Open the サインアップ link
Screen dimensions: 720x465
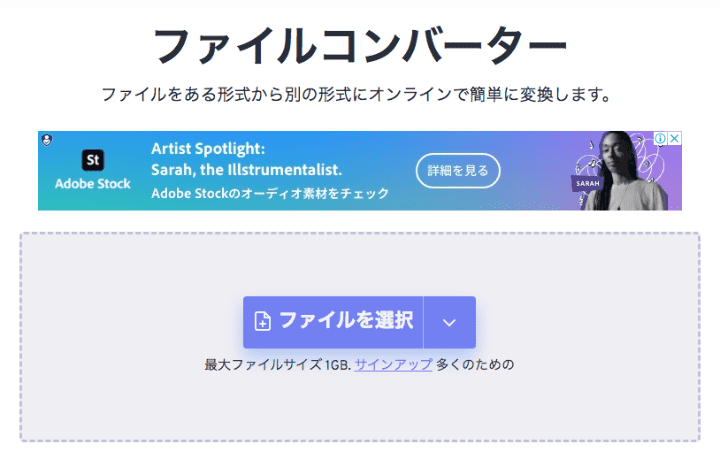tap(394, 364)
